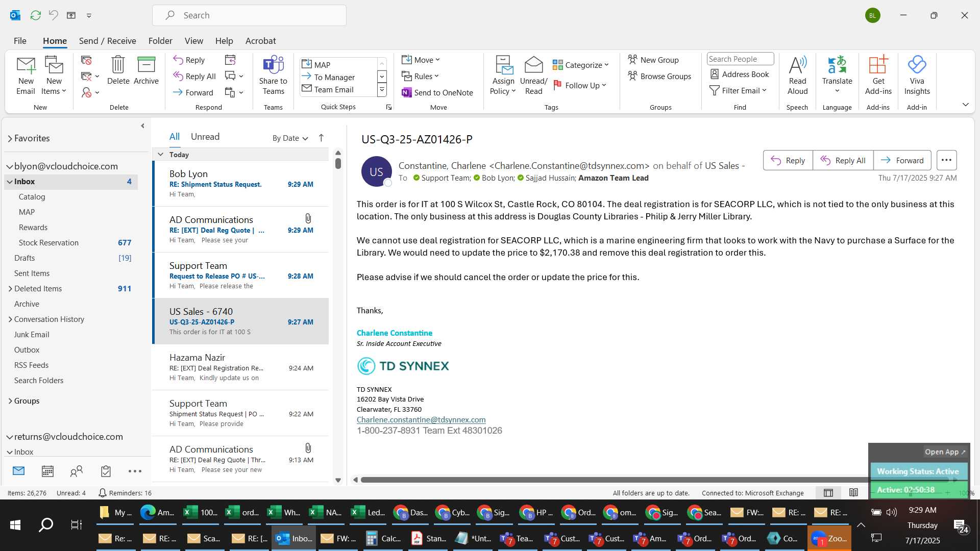Expand the Groups section
The image size is (980, 551).
click(10, 401)
